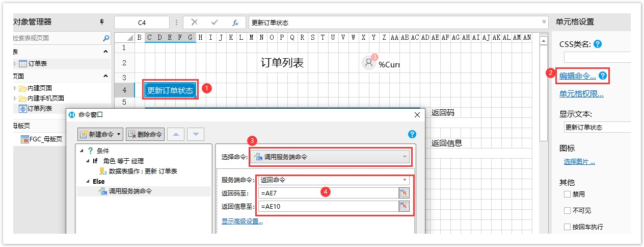Click the pin icon of object manager panel

(x=102, y=22)
